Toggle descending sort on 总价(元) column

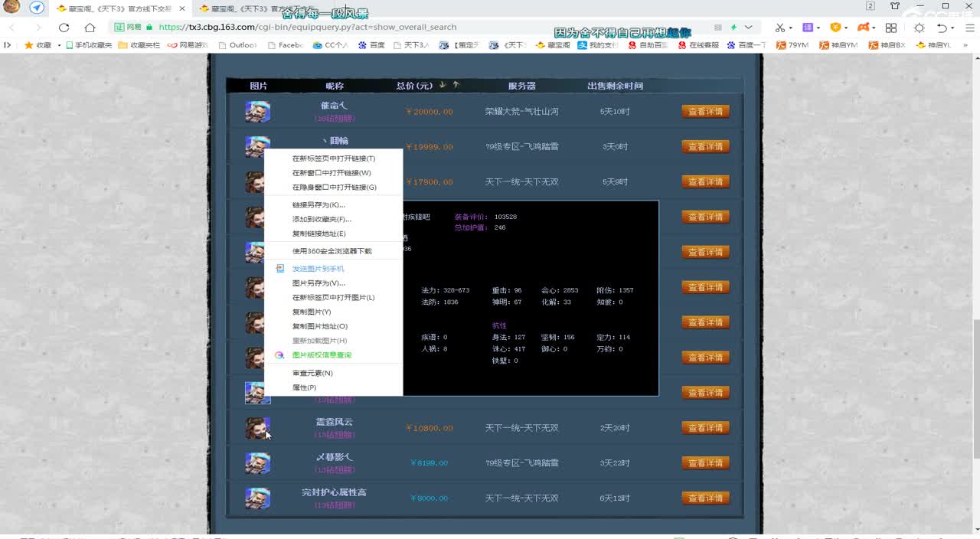click(x=443, y=85)
